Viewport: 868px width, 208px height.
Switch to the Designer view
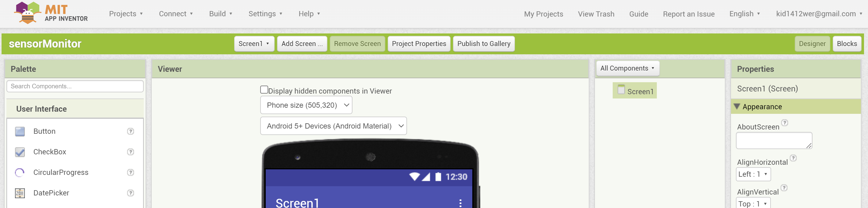pyautogui.click(x=812, y=44)
